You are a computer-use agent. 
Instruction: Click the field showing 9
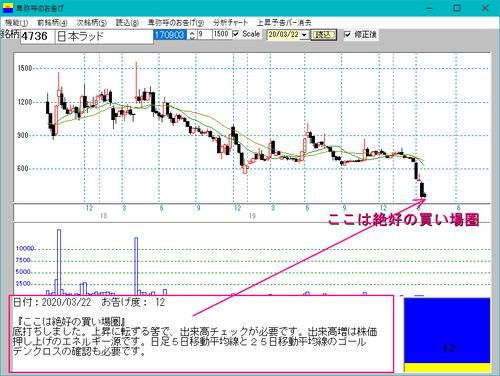point(204,34)
